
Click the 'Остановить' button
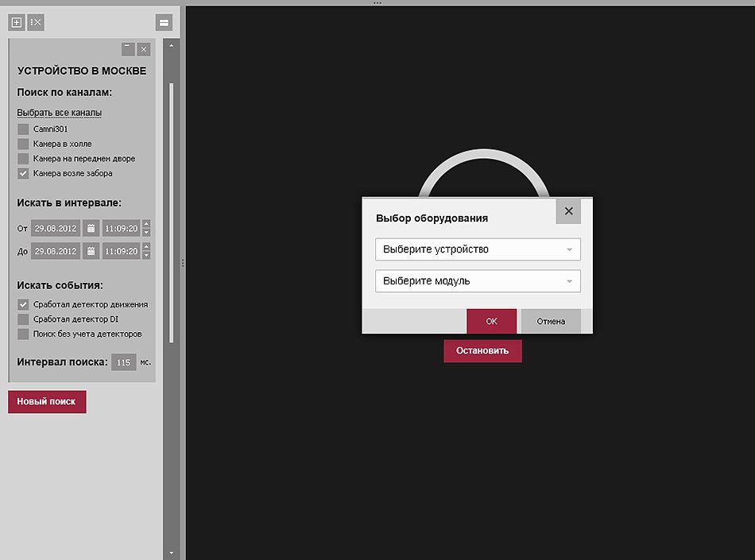tap(482, 350)
